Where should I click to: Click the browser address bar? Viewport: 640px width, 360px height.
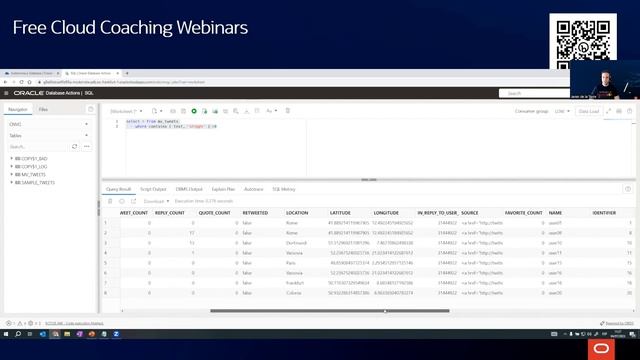click(302, 82)
